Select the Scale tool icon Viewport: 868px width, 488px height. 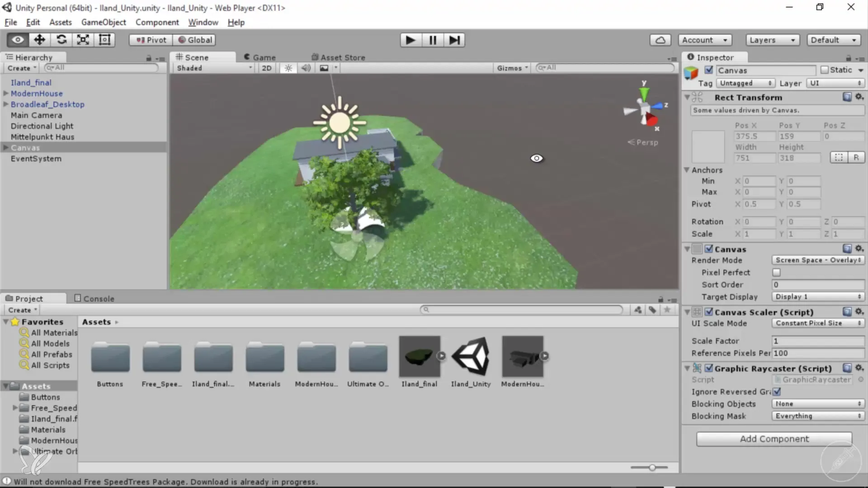pos(83,40)
